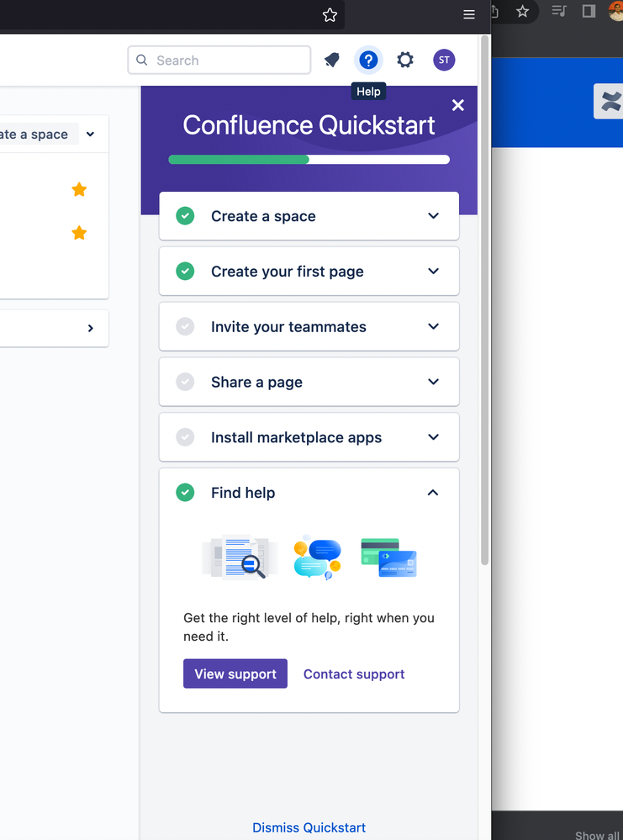Open media control icon in background Chrome
The height and width of the screenshot is (840, 623).
tap(559, 11)
